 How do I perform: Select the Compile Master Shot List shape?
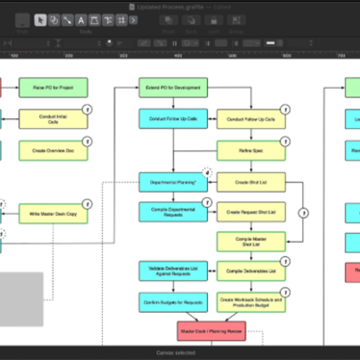(x=251, y=242)
